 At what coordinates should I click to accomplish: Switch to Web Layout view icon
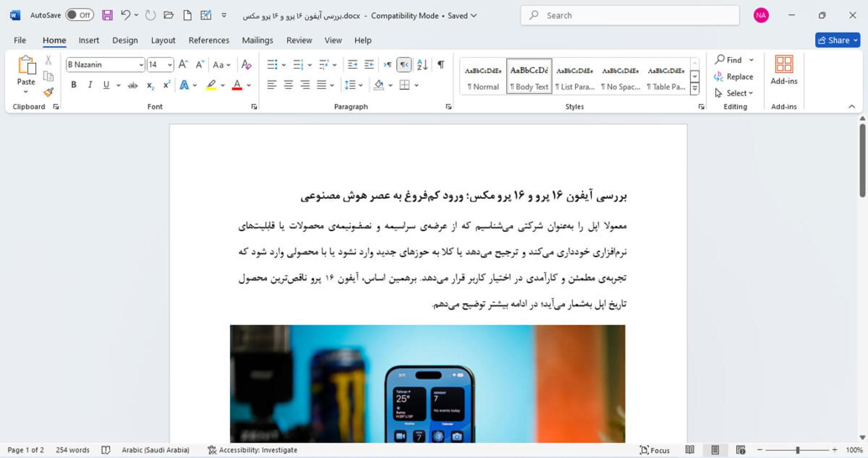741,450
